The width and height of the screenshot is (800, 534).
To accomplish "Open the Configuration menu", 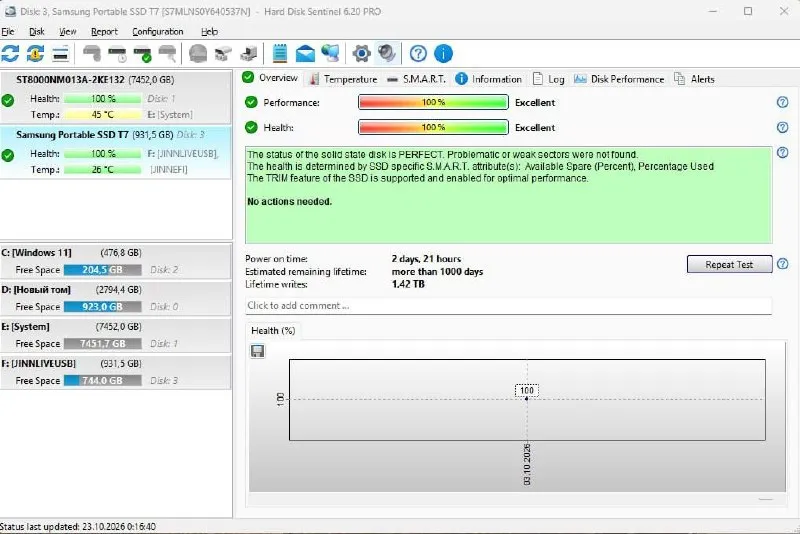I will [158, 32].
